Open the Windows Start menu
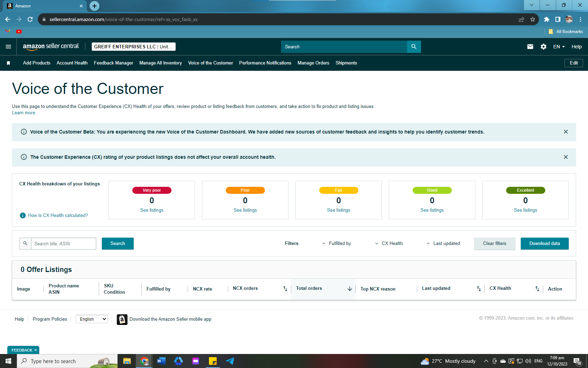 tap(8, 361)
